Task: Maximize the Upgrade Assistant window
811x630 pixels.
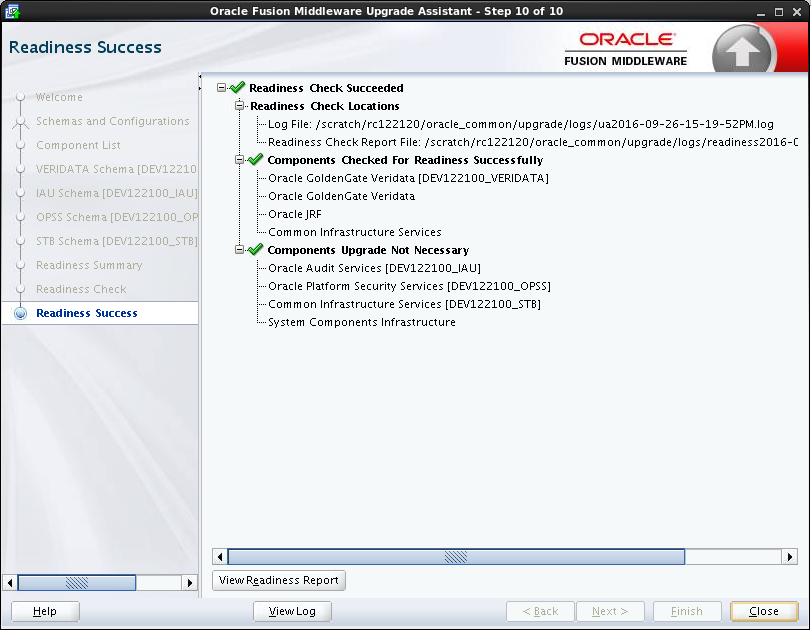Action: (778, 12)
